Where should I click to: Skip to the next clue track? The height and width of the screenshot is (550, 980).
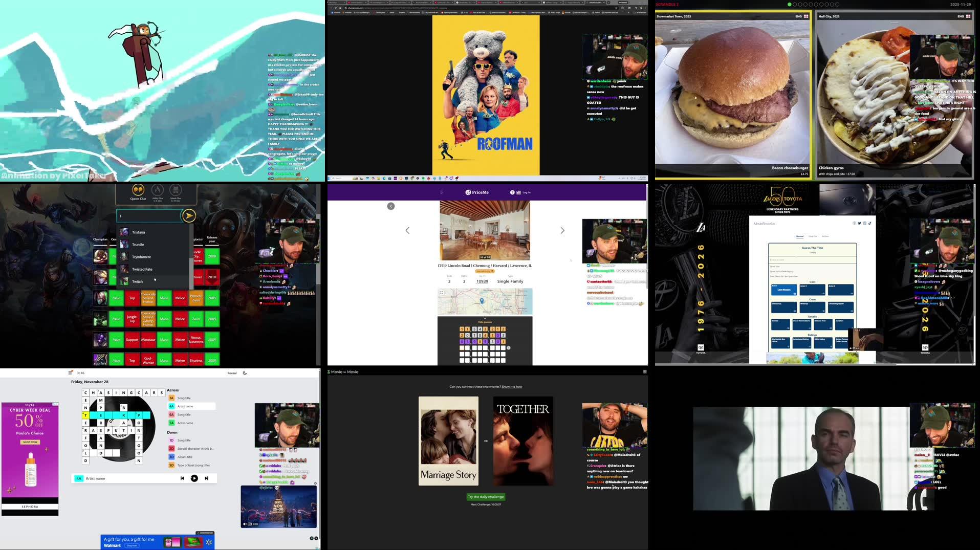pos(206,478)
